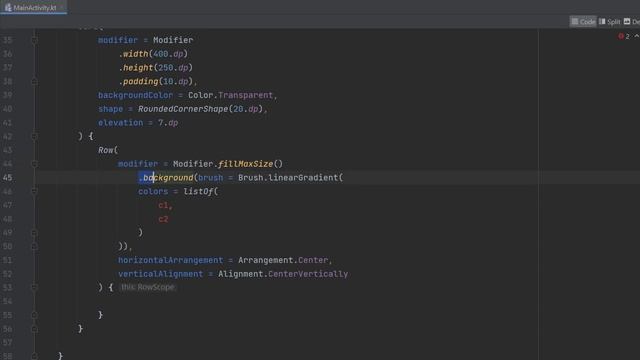Image resolution: width=640 pixels, height=360 pixels.
Task: Toggle fold end marker at line 49
Action: click(x=34, y=233)
